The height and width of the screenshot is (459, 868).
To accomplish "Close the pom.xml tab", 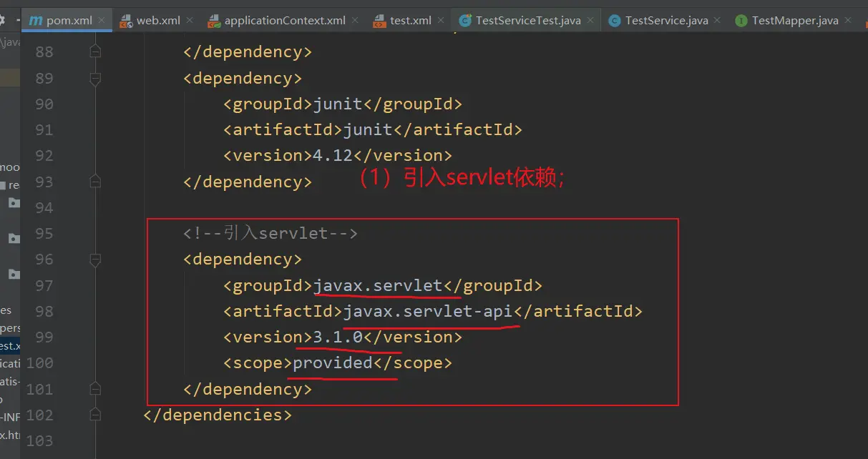I will (102, 21).
